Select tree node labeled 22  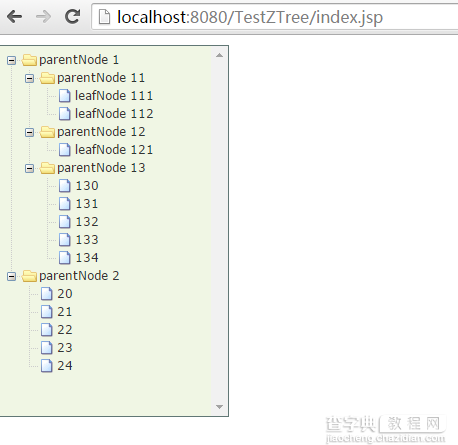[65, 330]
